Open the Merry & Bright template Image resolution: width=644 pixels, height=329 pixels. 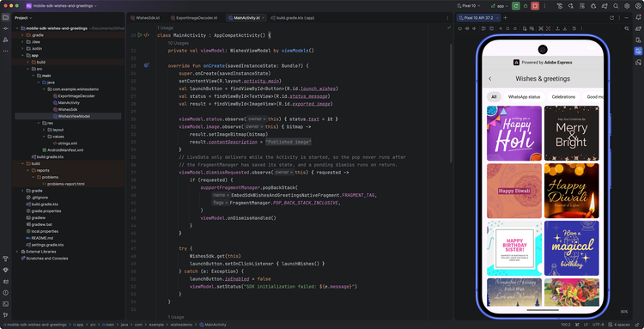pos(571,133)
